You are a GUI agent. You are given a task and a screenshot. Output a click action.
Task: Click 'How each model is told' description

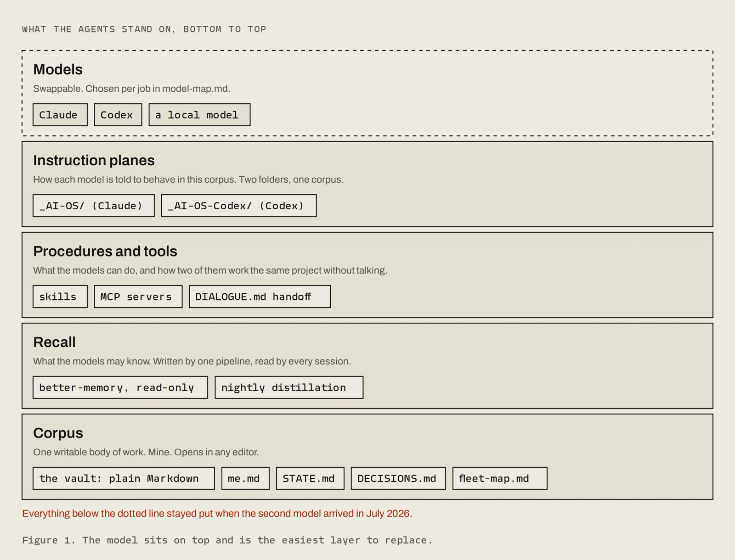[188, 179]
